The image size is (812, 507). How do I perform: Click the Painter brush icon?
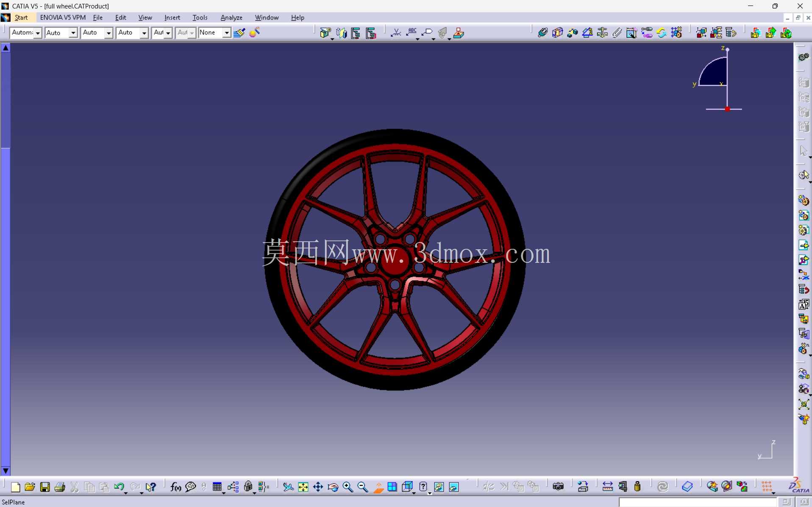point(239,33)
